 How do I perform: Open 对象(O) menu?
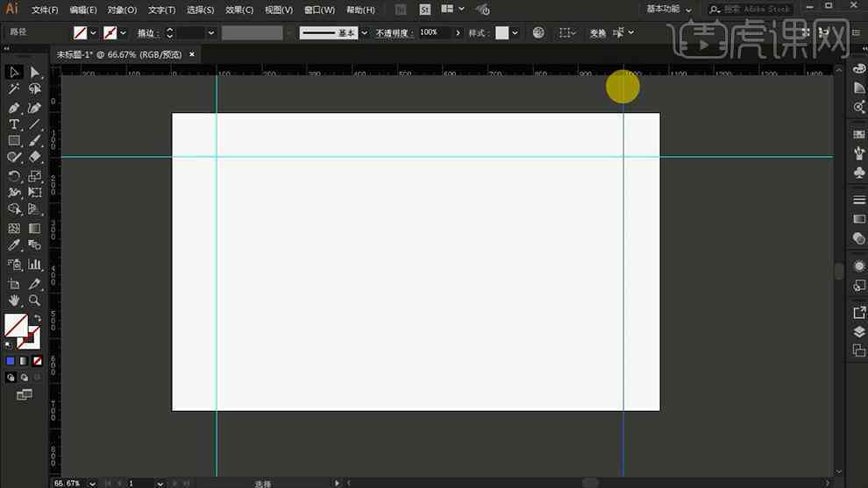tap(122, 10)
